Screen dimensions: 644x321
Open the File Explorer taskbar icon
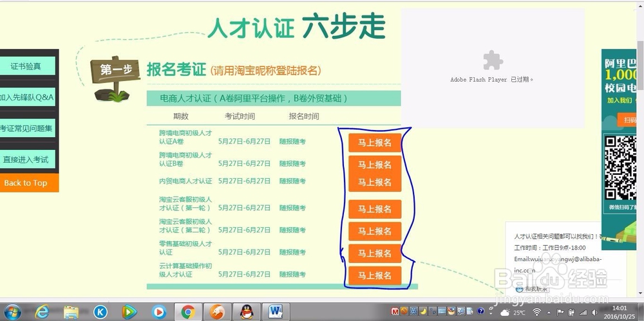[x=71, y=313]
